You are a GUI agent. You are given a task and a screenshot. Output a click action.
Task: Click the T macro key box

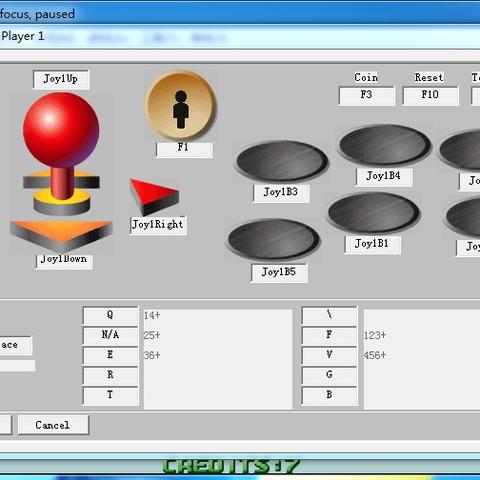(110, 396)
